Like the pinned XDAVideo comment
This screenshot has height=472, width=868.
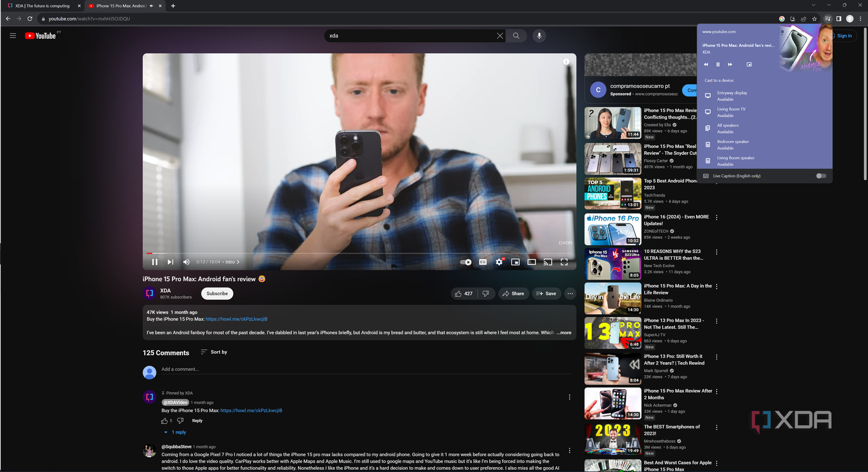pyautogui.click(x=164, y=421)
